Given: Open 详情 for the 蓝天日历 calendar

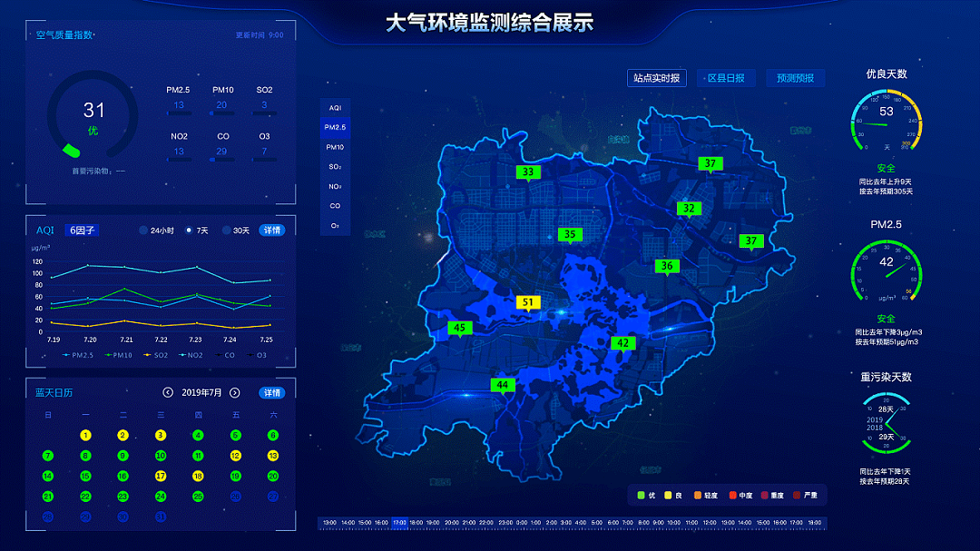Looking at the screenshot, I should point(272,393).
